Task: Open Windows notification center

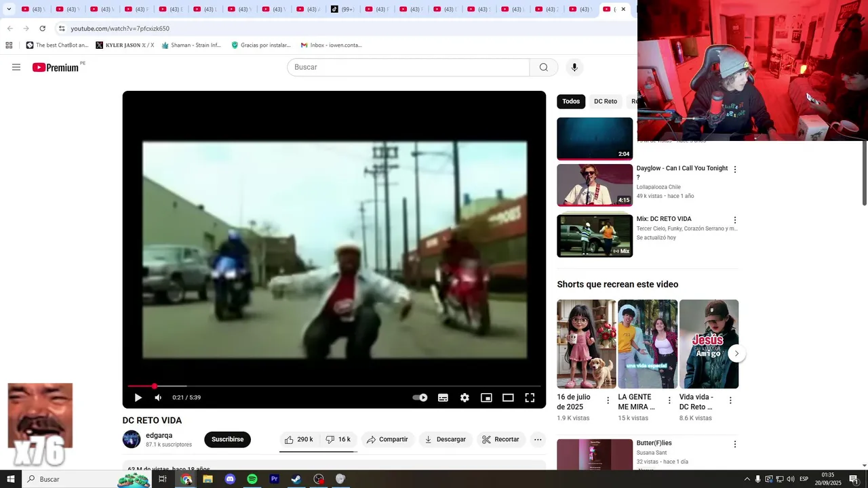Action: 854,479
